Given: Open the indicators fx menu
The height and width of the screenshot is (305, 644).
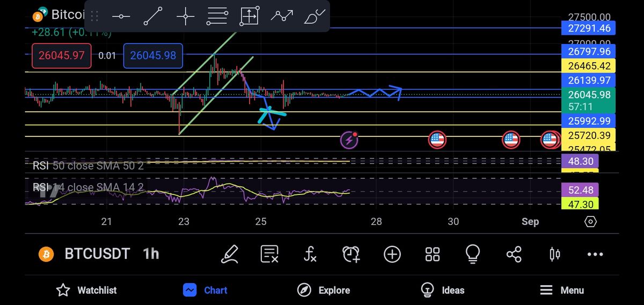Looking at the screenshot, I should [310, 254].
